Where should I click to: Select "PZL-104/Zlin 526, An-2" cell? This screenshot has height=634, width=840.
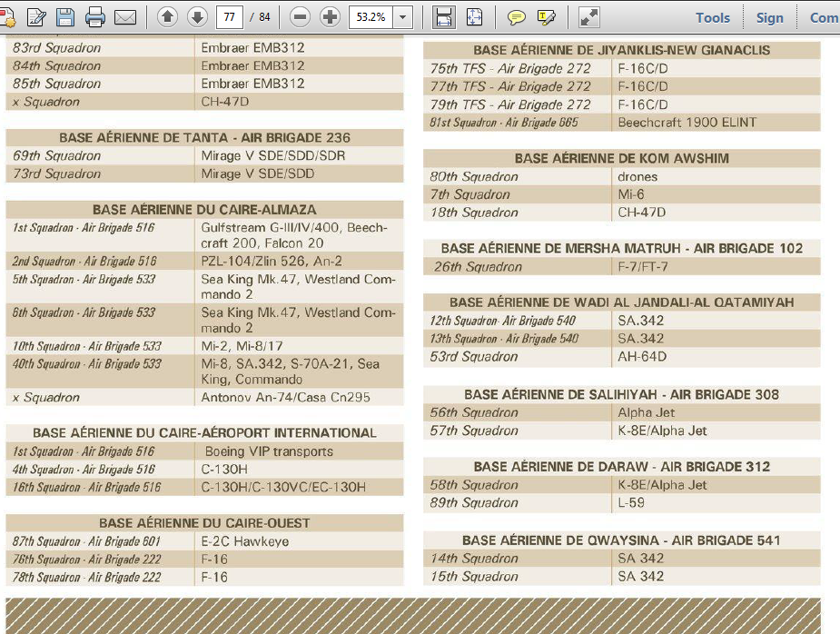click(272, 261)
